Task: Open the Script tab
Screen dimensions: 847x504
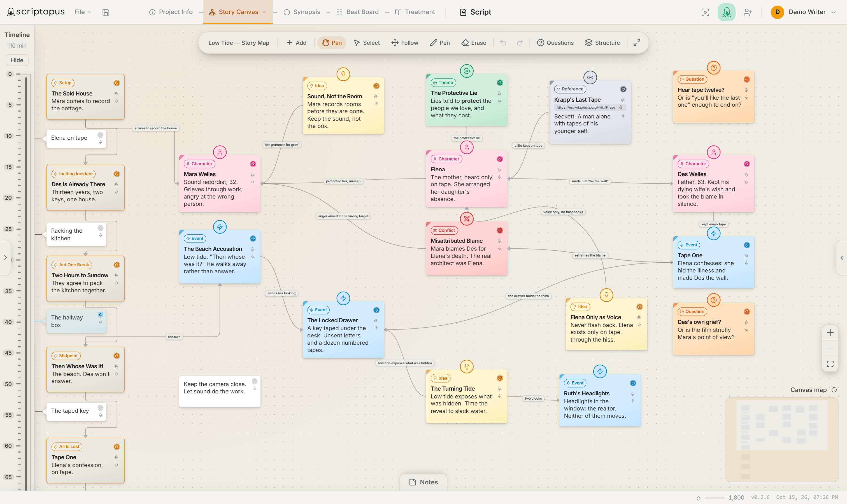Action: pos(475,12)
